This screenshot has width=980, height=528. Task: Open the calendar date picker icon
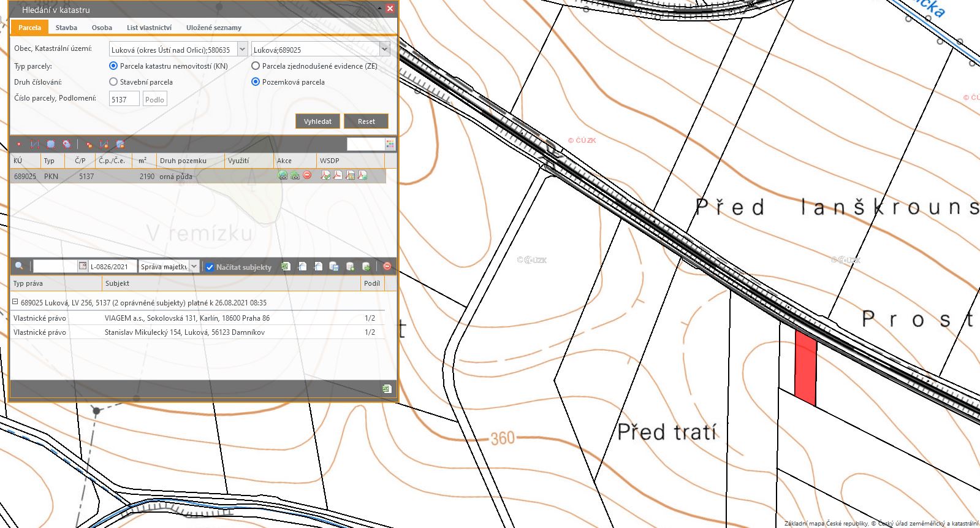(83, 266)
